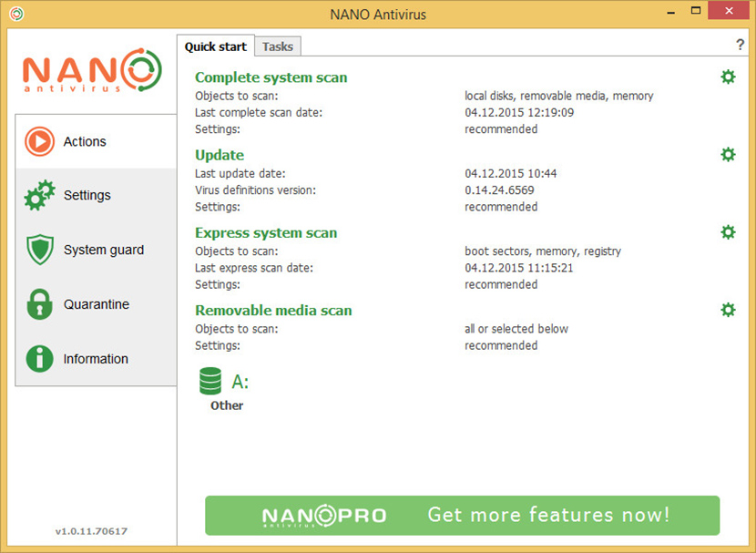This screenshot has width=756, height=553.
Task: Switch to the Tasks tab
Action: click(x=278, y=46)
